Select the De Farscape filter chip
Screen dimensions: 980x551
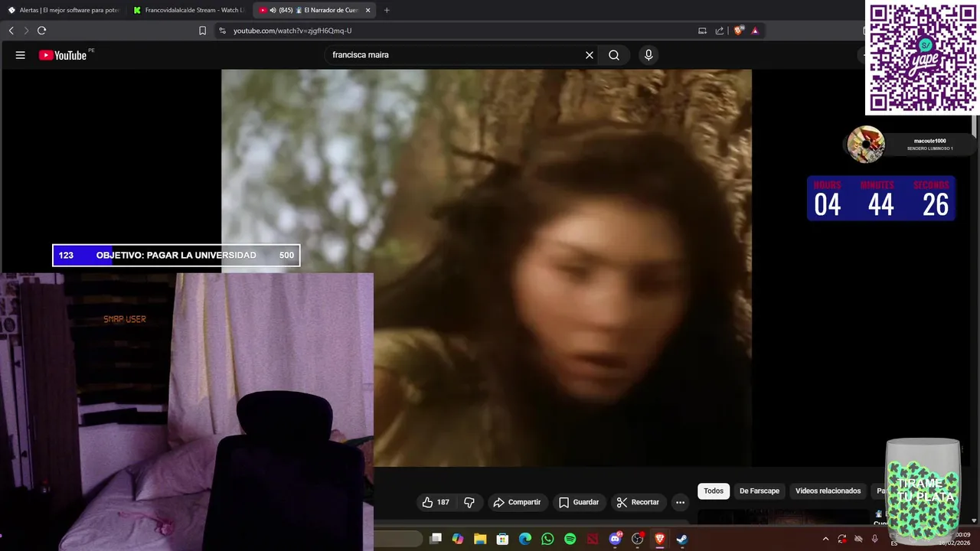point(759,491)
